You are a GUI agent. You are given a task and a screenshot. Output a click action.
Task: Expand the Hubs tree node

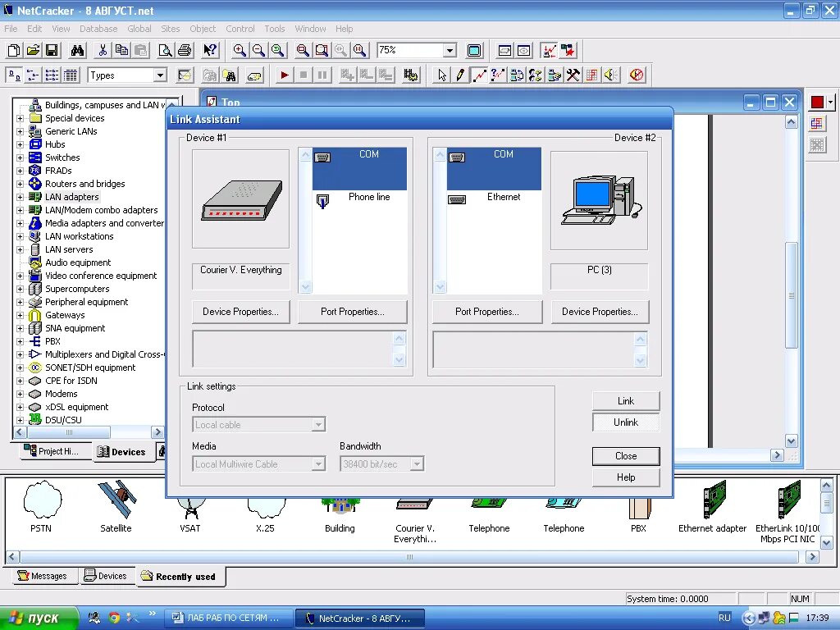[20, 144]
